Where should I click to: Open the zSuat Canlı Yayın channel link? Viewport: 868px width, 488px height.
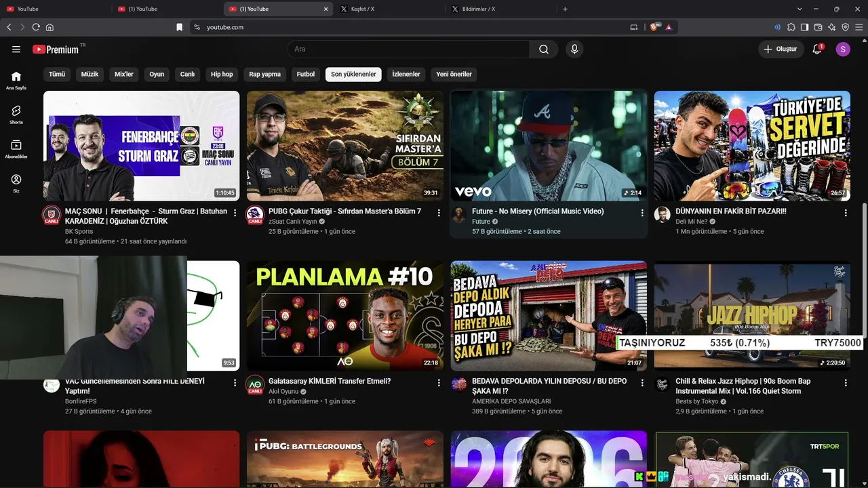(x=293, y=222)
